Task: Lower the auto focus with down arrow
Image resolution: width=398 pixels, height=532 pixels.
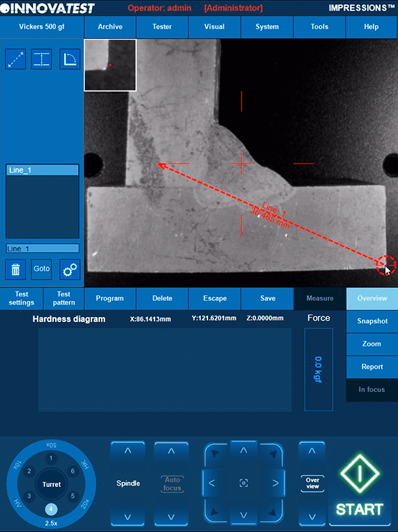Action: [171, 516]
